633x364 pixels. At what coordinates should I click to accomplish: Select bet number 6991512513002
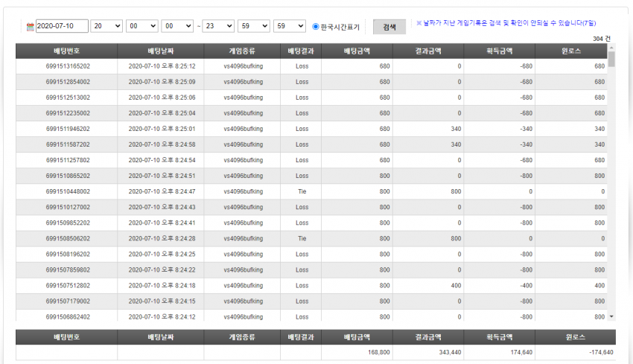click(x=68, y=98)
